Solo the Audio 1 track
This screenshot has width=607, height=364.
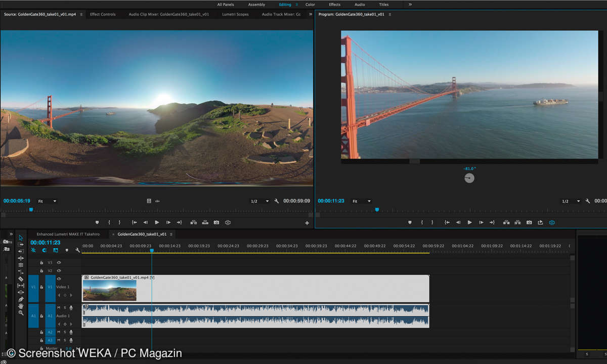[x=65, y=307]
